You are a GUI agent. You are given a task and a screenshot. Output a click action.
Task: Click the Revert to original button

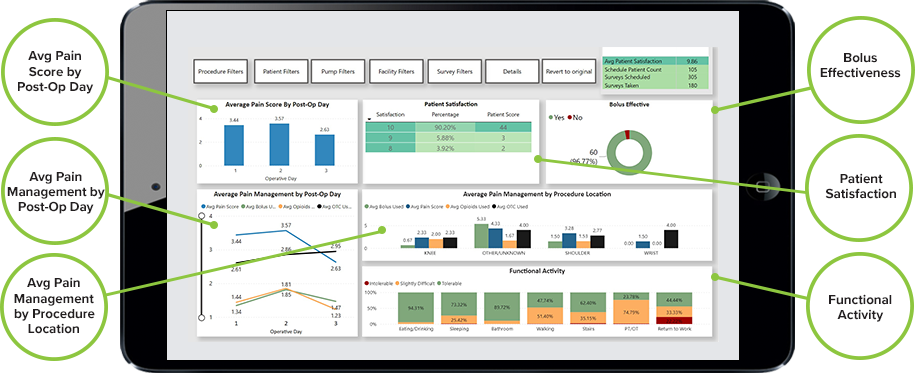[x=568, y=71]
